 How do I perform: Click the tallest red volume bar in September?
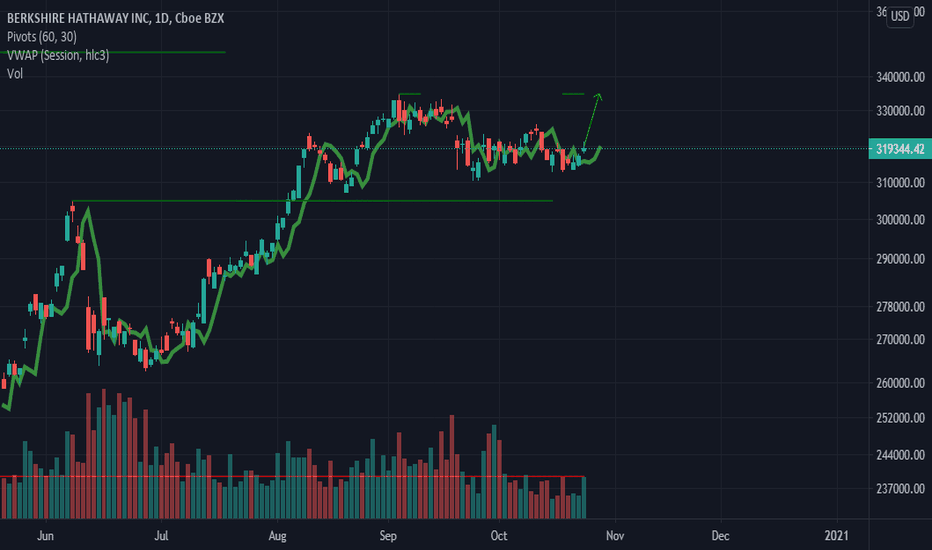click(452, 467)
